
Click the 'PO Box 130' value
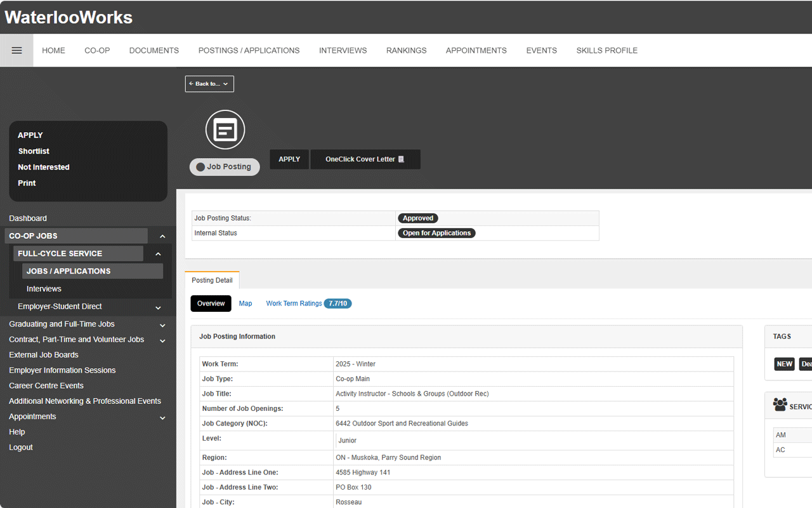pyautogui.click(x=353, y=488)
